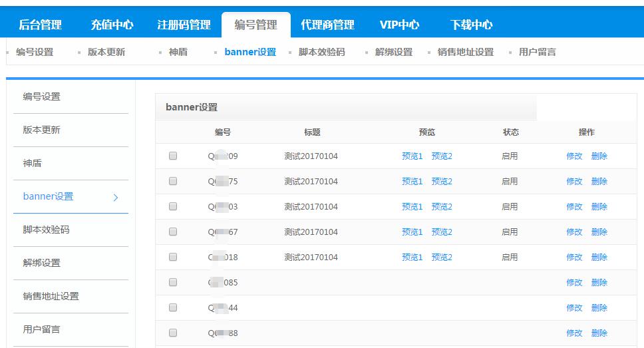The image size is (644, 348).
Task: Open 用户留言 in the sub-navigation bar
Action: coord(537,52)
